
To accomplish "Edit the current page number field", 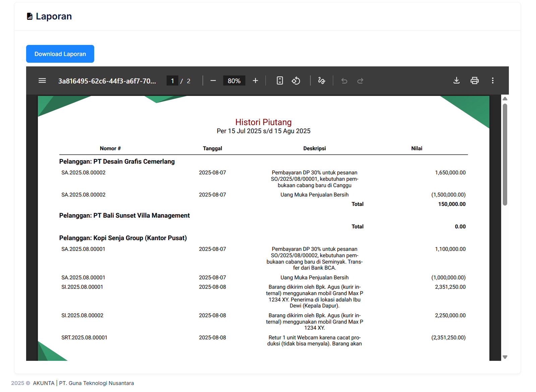I will click(172, 81).
